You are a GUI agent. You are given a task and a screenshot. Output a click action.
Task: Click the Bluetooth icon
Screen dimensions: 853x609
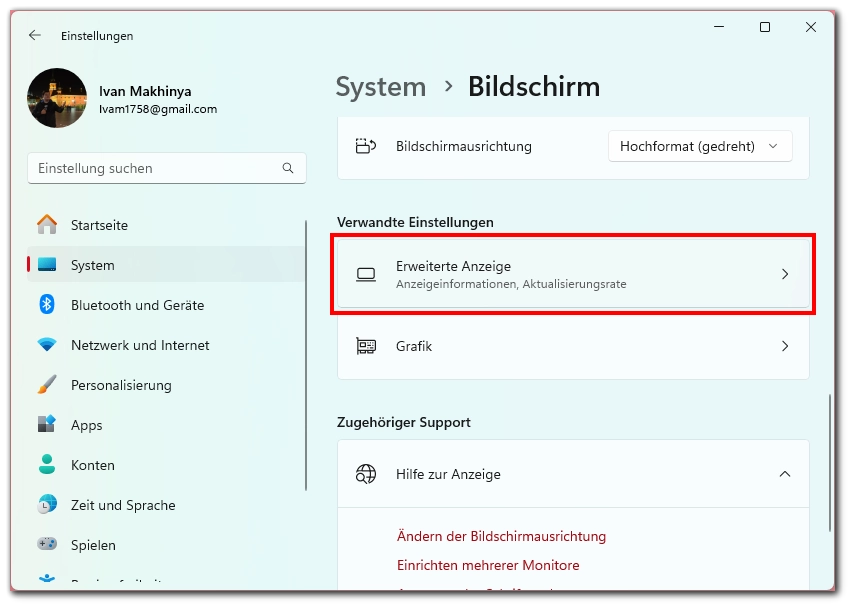point(47,304)
